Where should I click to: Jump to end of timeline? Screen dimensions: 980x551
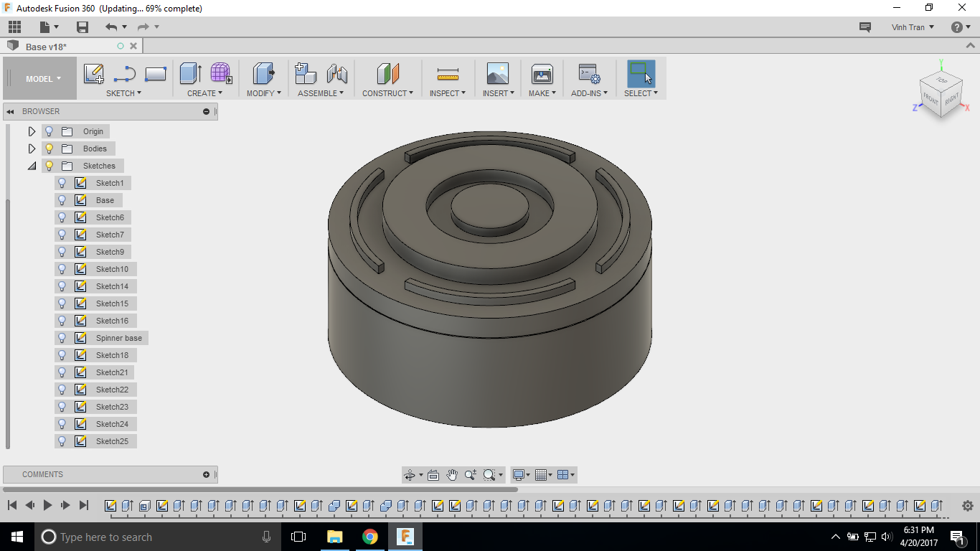tap(83, 505)
